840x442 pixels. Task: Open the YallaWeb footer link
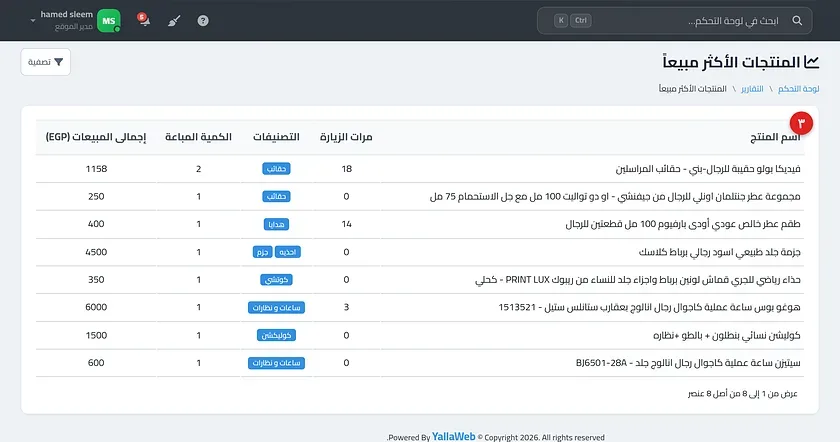454,437
